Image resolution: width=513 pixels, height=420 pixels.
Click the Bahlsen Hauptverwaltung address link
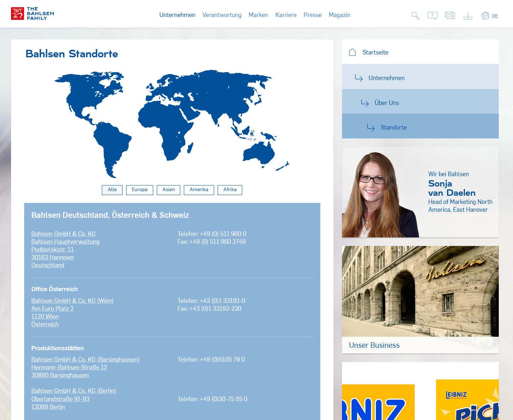[x=66, y=242]
